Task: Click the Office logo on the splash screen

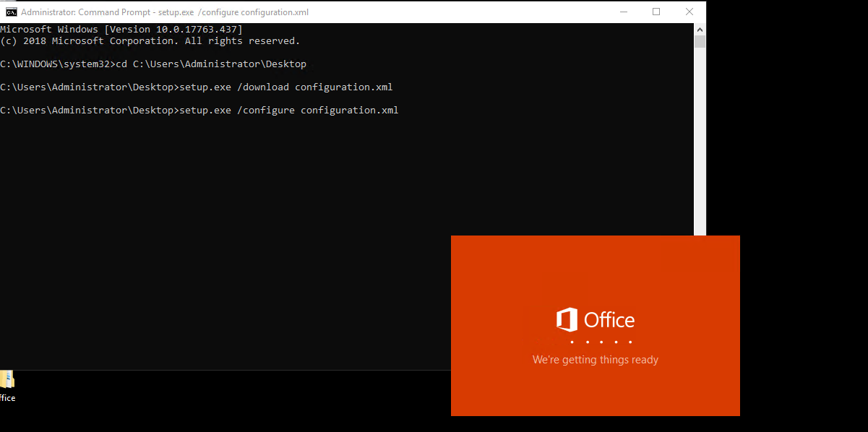Action: click(596, 320)
